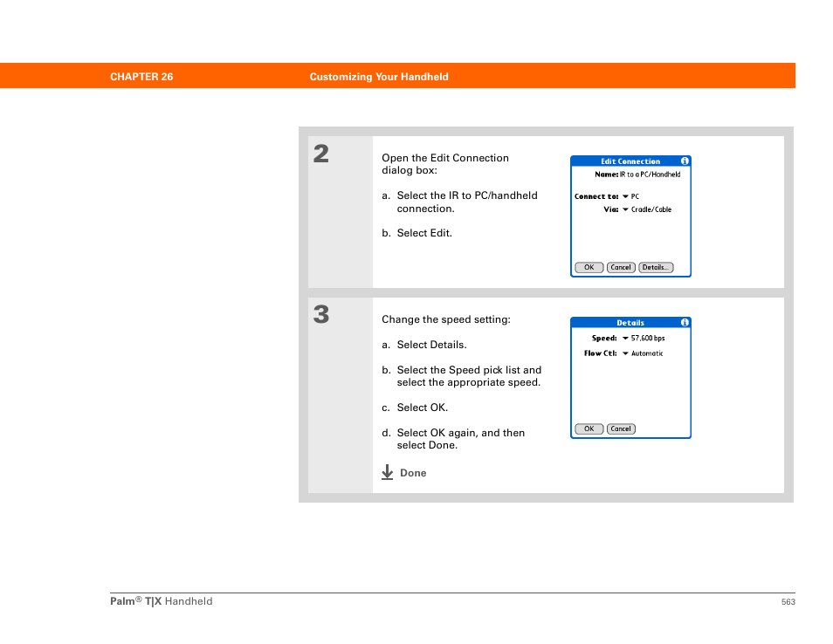The height and width of the screenshot is (644, 833).
Task: Open the Via pick list showing Cradle/Cable
Action: coord(646,209)
